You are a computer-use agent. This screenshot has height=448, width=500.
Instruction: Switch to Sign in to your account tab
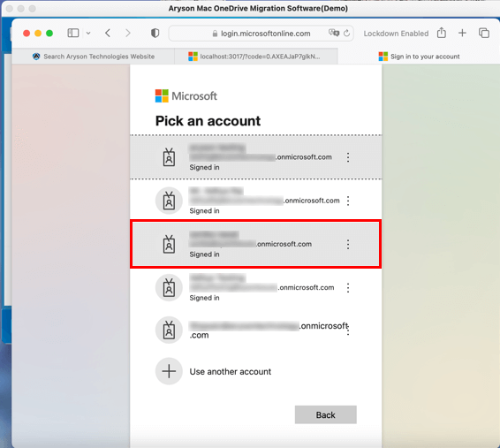pos(419,57)
